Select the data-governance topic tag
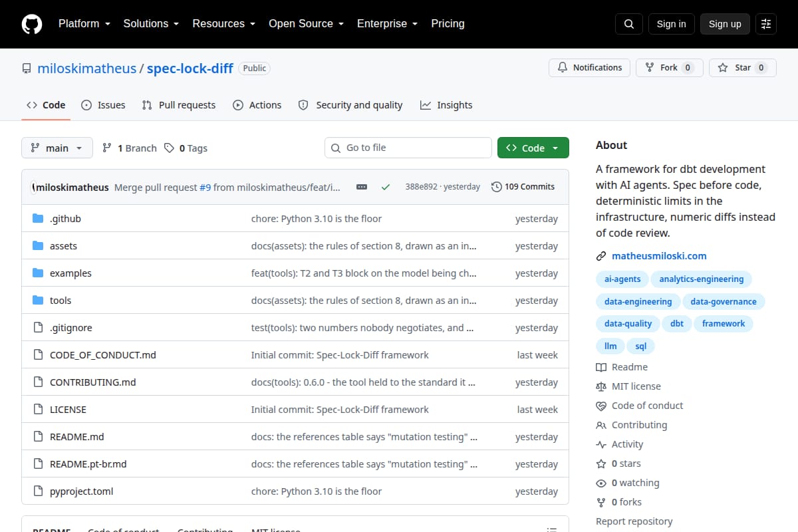 click(724, 302)
